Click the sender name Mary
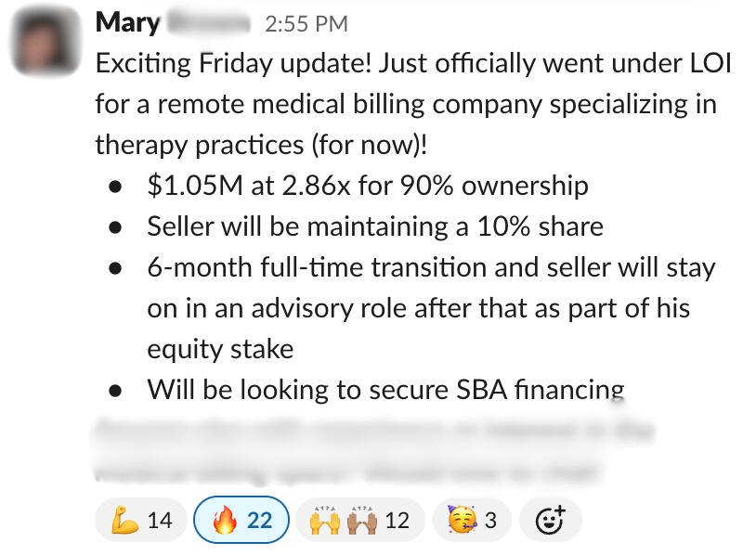Viewport: 756px width, 555px height. tap(128, 21)
